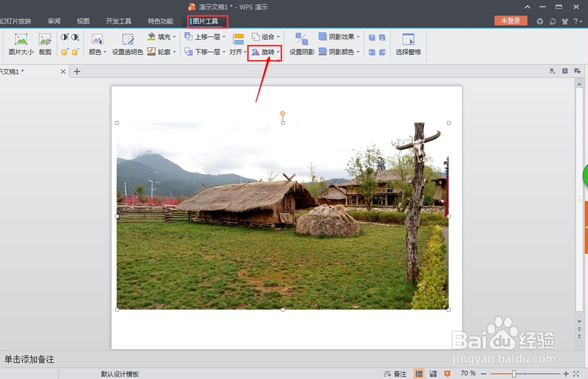Start slideshow from status bar icon
Screen dimensions: 588x379
447,374
